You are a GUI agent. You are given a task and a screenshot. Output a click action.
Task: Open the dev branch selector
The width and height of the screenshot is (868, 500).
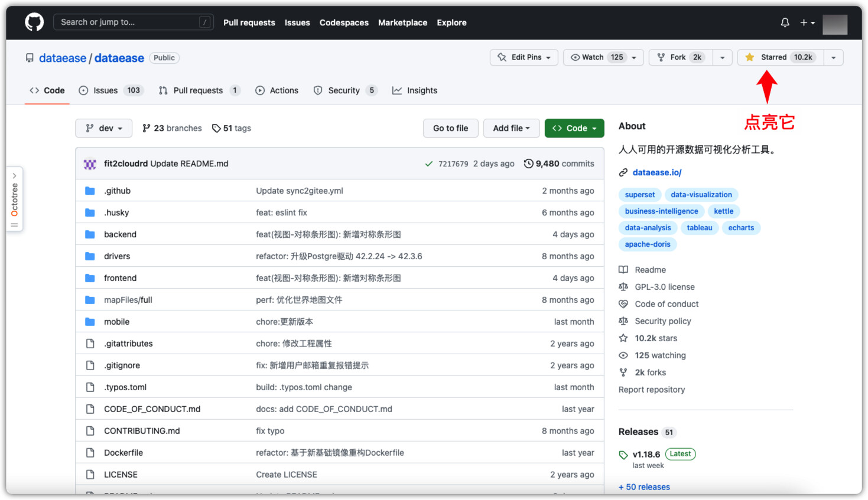coord(104,128)
